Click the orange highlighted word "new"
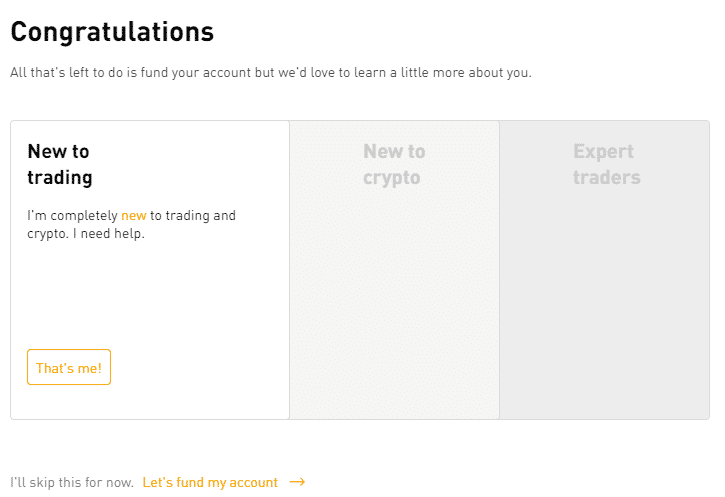The width and height of the screenshot is (725, 497). tap(133, 215)
